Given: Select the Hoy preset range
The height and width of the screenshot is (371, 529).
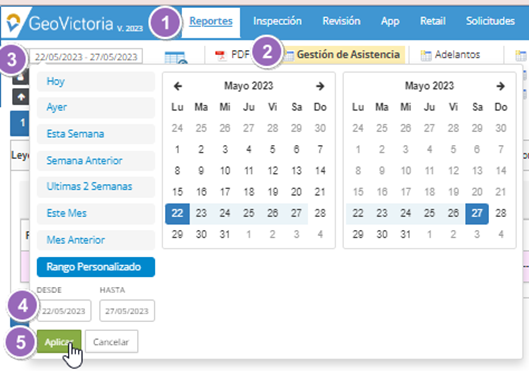Looking at the screenshot, I should click(96, 81).
